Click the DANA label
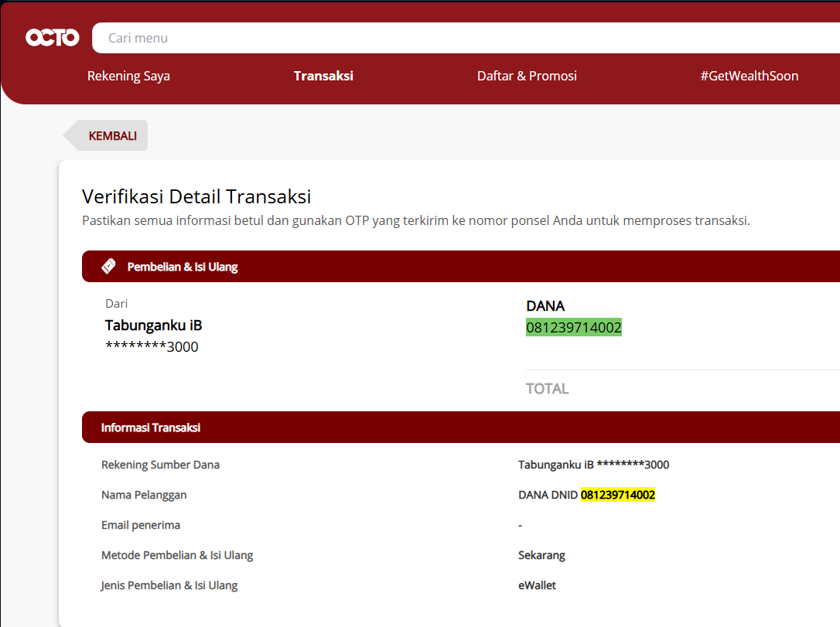Screen dimensions: 840x627 [545, 305]
